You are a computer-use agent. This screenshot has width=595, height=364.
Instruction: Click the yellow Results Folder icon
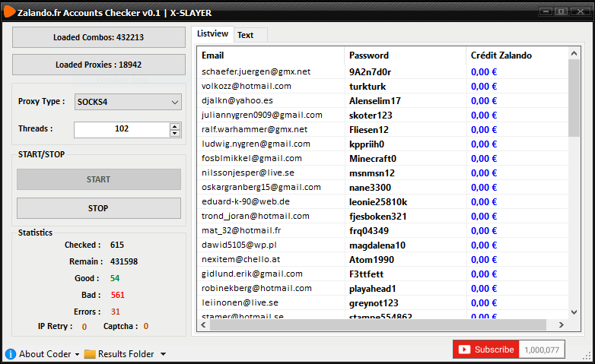[90, 354]
